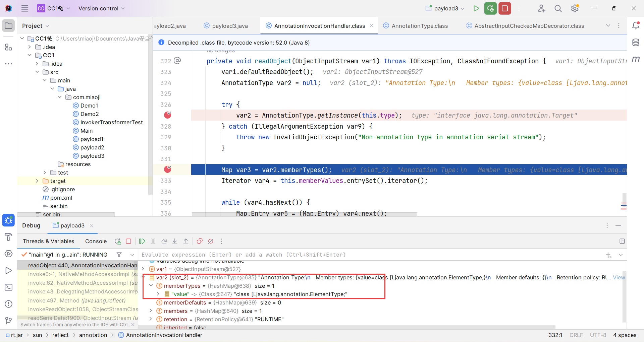Image resolution: width=644 pixels, height=342 pixels.
Task: Expand the target folder in project tree
Action: 37,181
